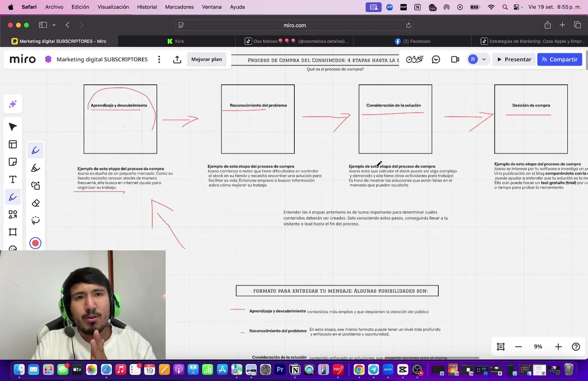Viewport: 588px width, 381px height.
Task: Open the help question mark
Action: pyautogui.click(x=576, y=347)
